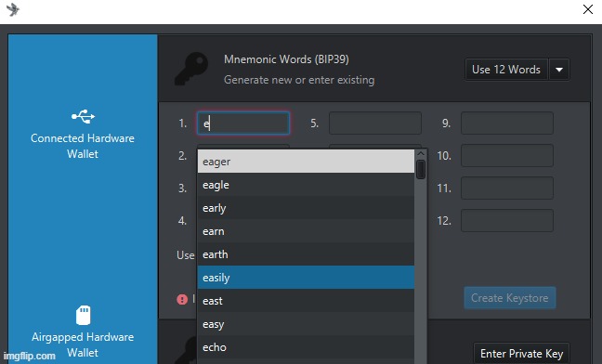This screenshot has height=364, width=602.
Task: Choose 'eager' from the suggestion list
Action: pyautogui.click(x=306, y=162)
